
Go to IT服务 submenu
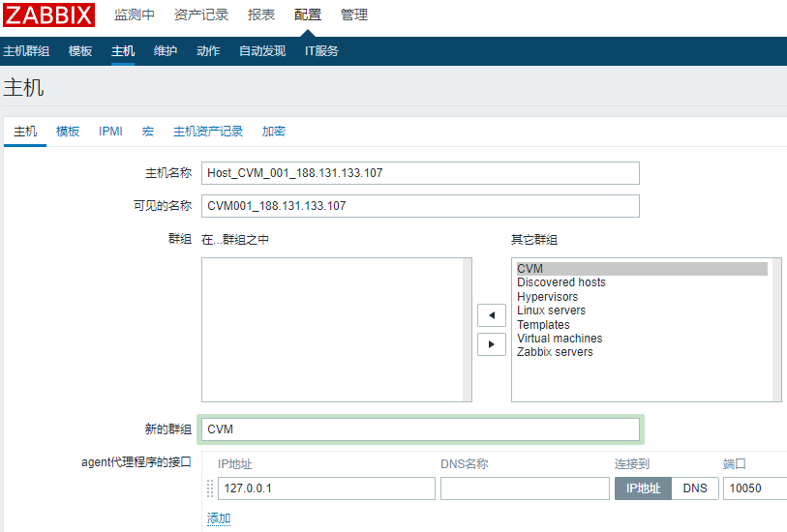pyautogui.click(x=321, y=51)
